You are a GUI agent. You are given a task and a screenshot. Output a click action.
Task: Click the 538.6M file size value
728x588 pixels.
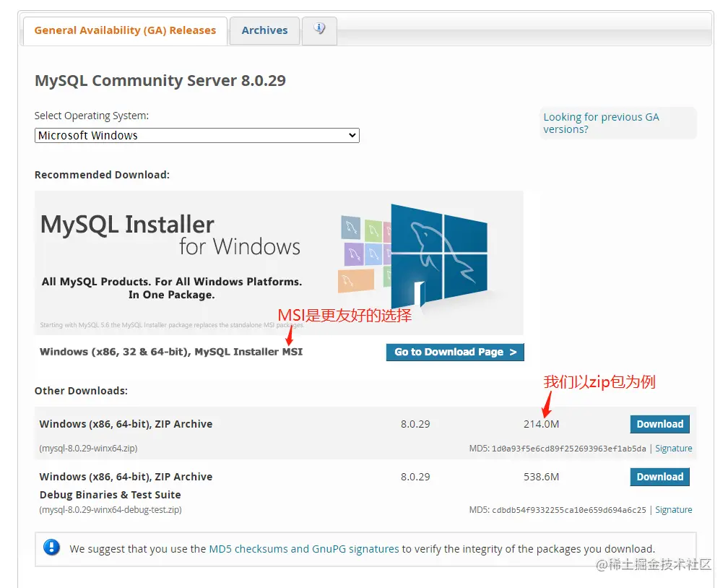coord(542,477)
